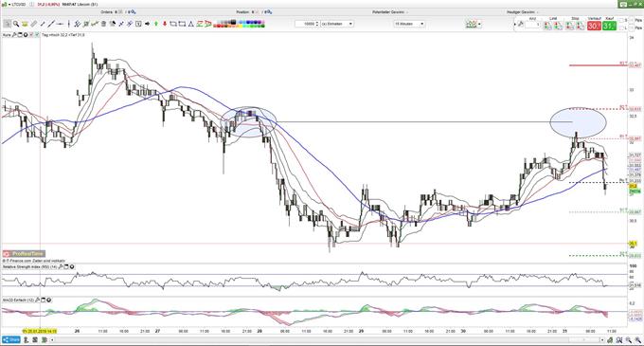The height and width of the screenshot is (346, 644).
Task: Select the vertical line tool
Action: (x=68, y=24)
